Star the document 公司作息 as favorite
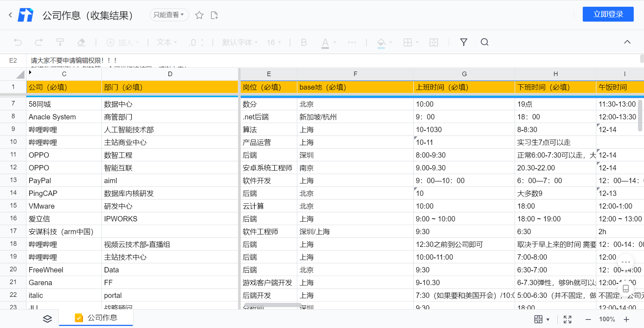The width and height of the screenshot is (644, 328). (x=199, y=15)
